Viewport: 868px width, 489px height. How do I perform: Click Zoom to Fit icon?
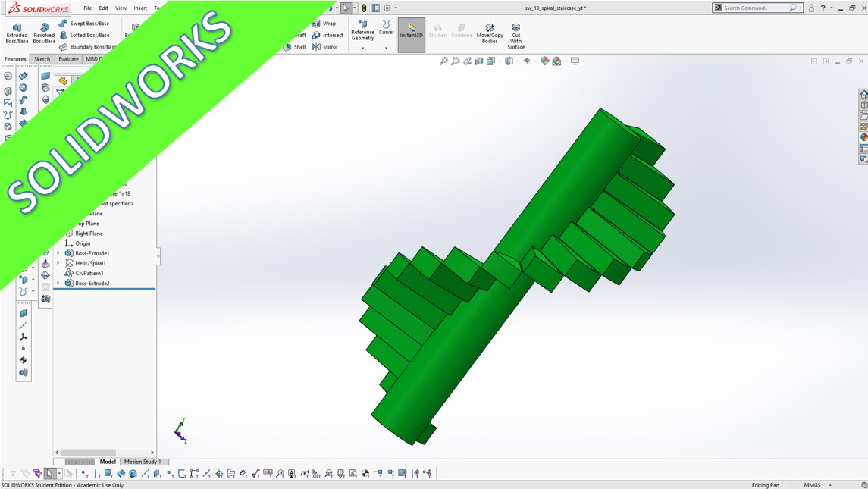tap(443, 61)
